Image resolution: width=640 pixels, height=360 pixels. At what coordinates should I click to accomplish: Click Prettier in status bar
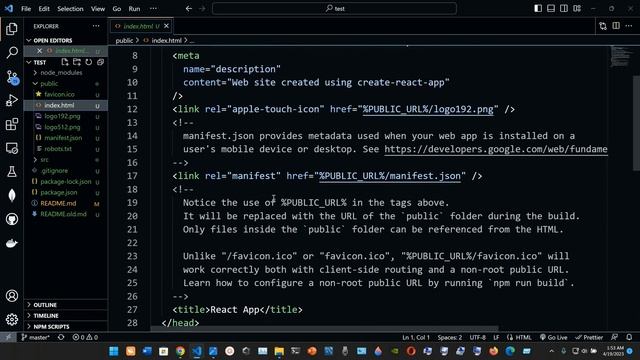589,337
